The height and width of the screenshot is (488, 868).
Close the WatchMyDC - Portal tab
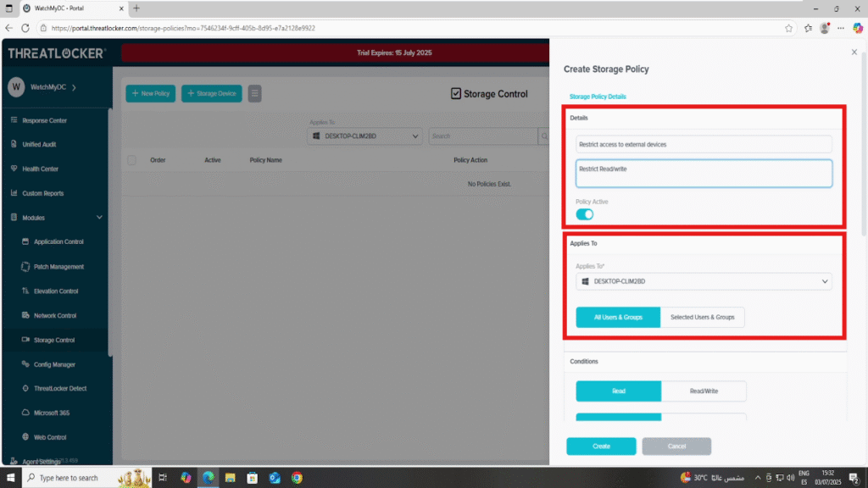(121, 8)
